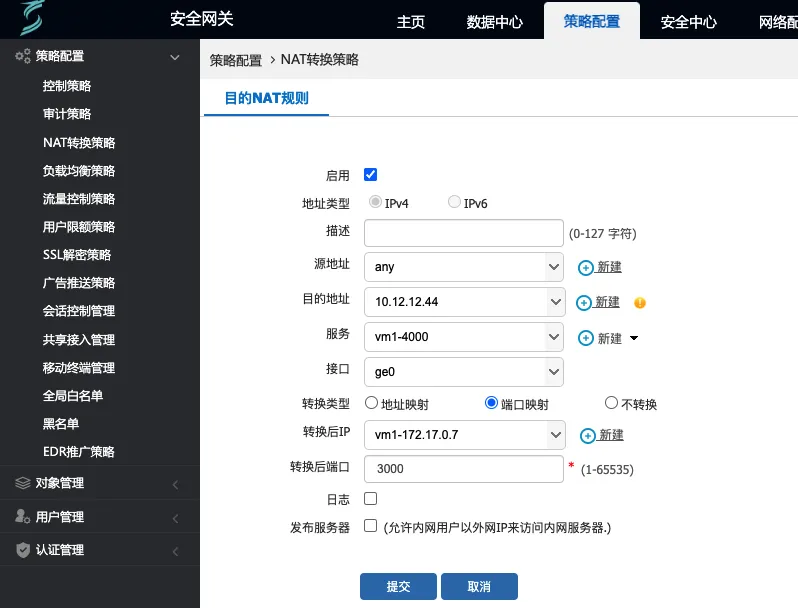Go to the 主页 top tab

click(411, 22)
